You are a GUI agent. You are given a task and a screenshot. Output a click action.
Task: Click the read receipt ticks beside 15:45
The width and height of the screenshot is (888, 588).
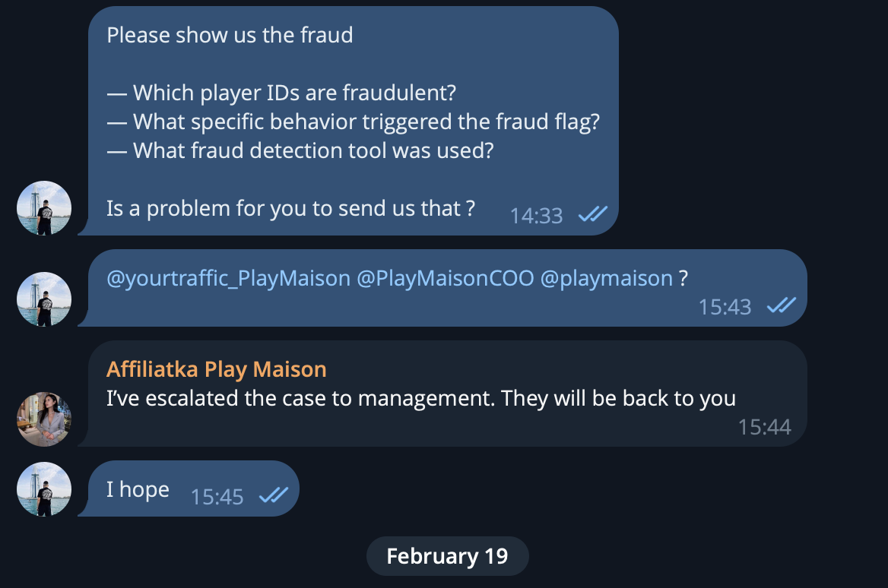[273, 496]
